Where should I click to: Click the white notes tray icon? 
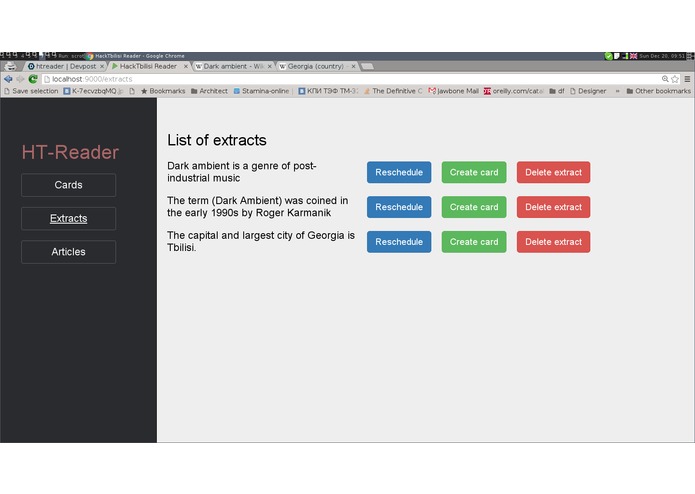pyautogui.click(x=617, y=56)
